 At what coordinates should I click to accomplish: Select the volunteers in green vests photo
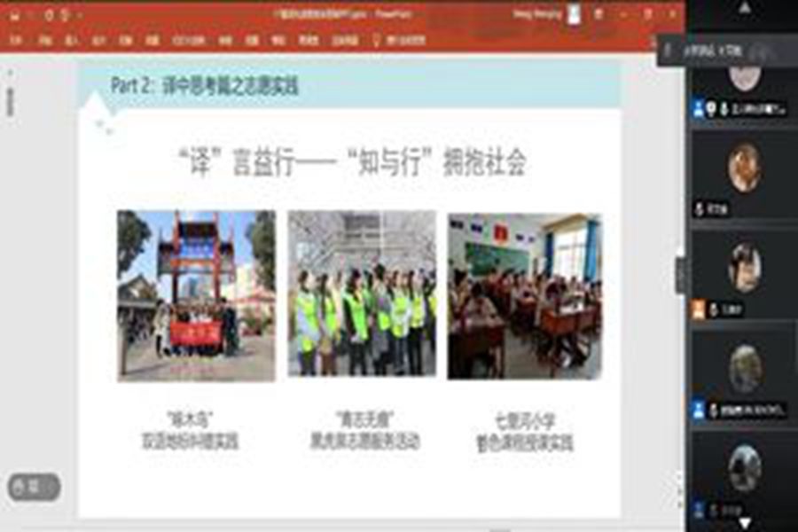(362, 293)
